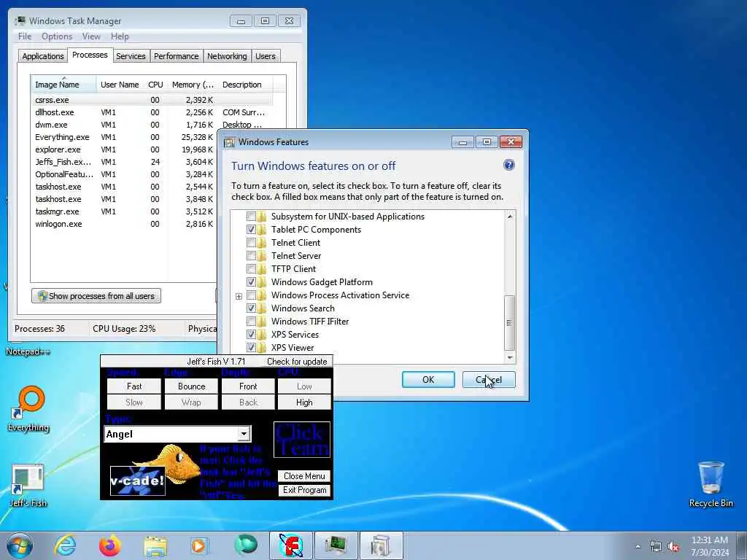
Task: Open the Recycle Bin desktop icon
Action: 711,484
